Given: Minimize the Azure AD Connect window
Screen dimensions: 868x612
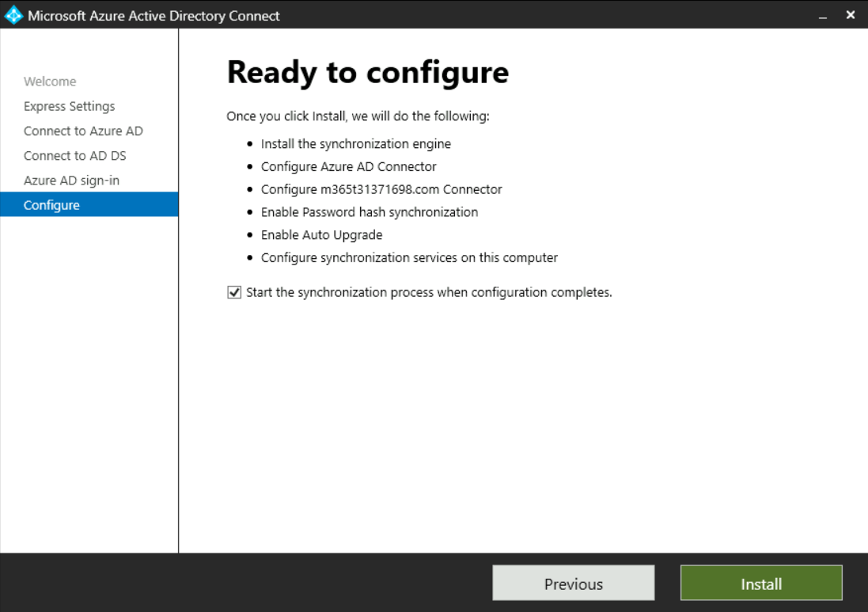Looking at the screenshot, I should [x=824, y=16].
